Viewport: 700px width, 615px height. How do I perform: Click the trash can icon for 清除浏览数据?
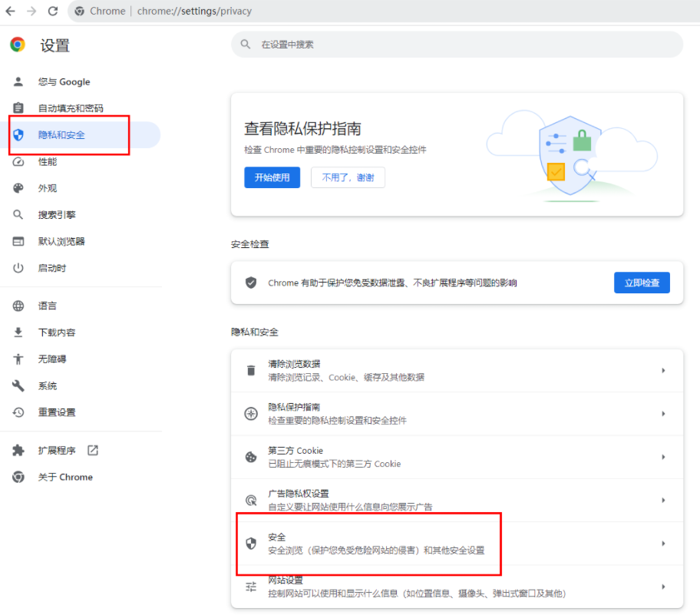tap(251, 370)
